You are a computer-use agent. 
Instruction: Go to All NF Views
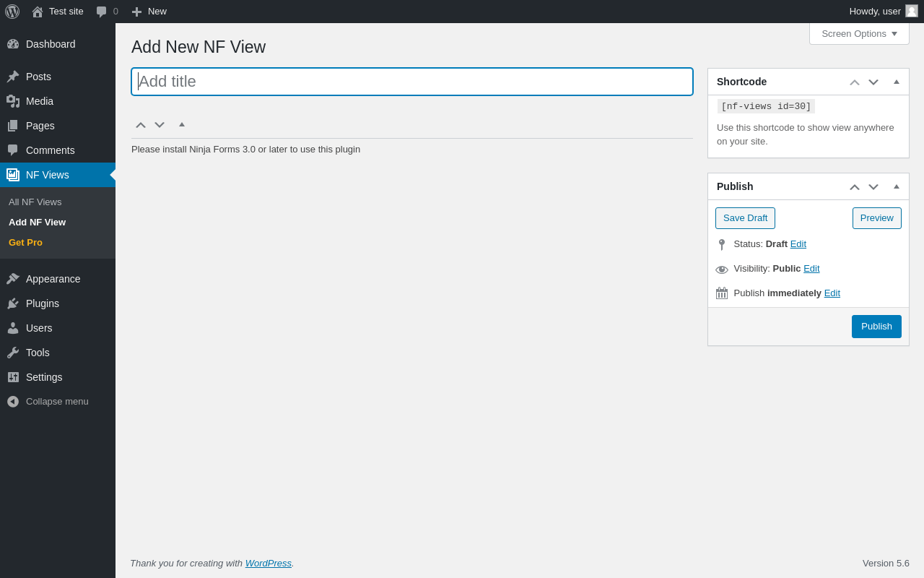(x=35, y=202)
